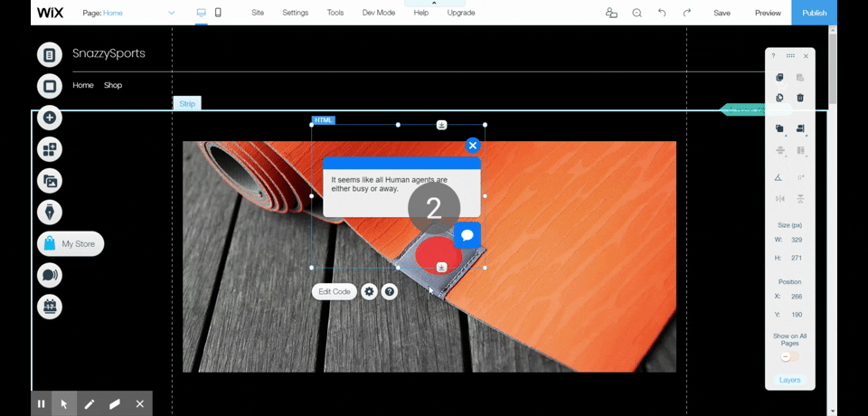Screen dimensions: 868x416
Task: Open the Add Apps icon
Action: point(49,149)
